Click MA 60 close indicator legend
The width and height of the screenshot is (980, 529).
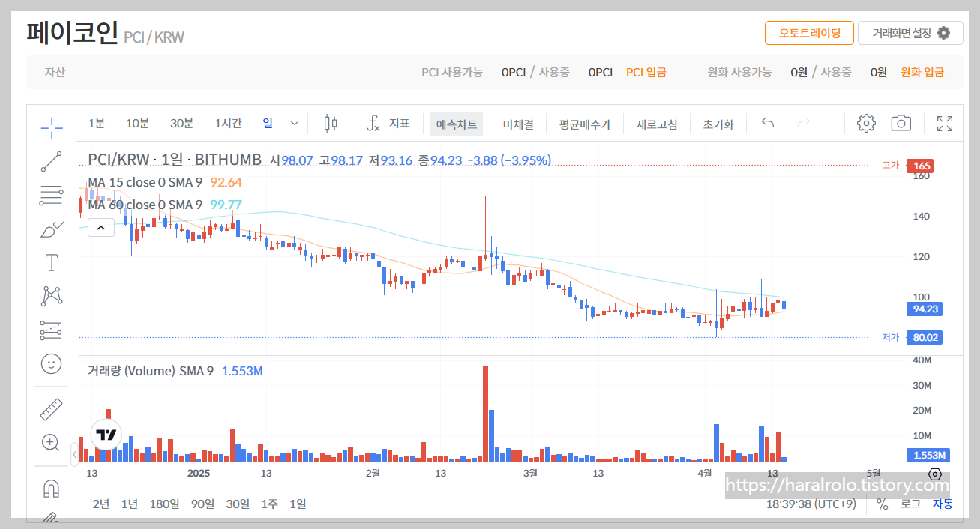tap(145, 205)
